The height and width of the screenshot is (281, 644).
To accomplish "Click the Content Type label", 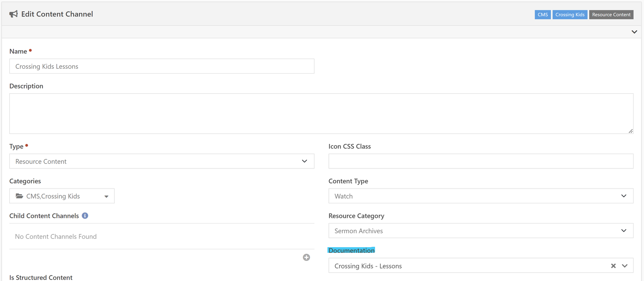I will pyautogui.click(x=348, y=181).
